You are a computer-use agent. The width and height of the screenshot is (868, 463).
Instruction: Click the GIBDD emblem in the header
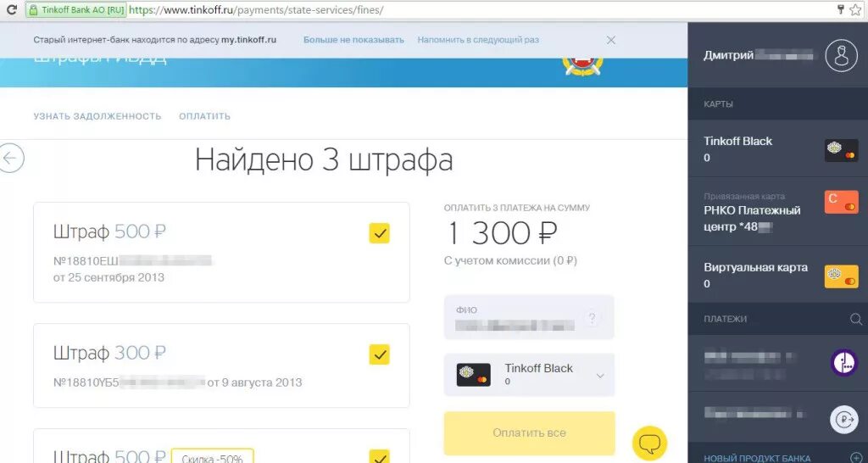[x=582, y=66]
